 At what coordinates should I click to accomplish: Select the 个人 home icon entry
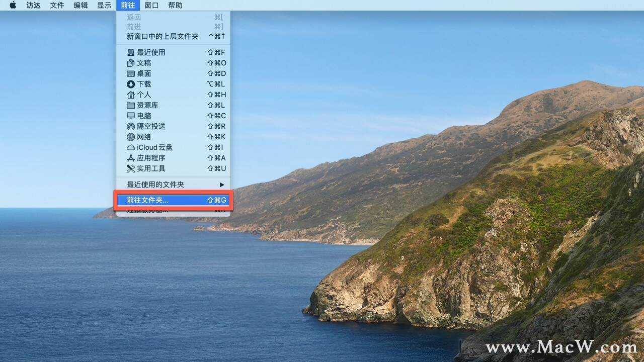click(x=131, y=95)
